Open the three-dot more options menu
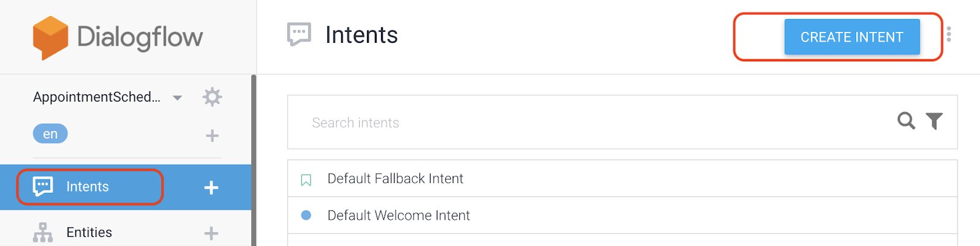 [x=949, y=35]
